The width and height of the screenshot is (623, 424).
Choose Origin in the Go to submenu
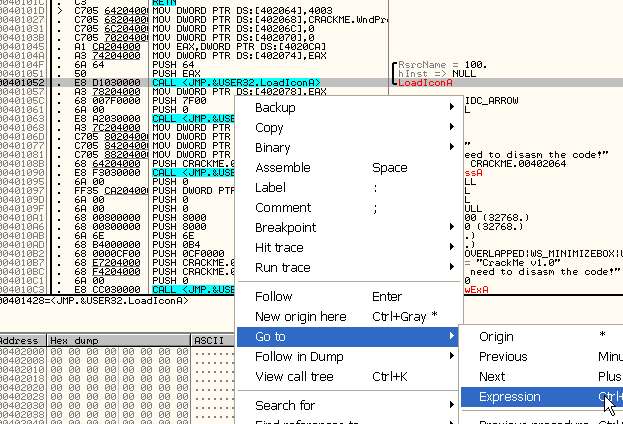pos(496,337)
